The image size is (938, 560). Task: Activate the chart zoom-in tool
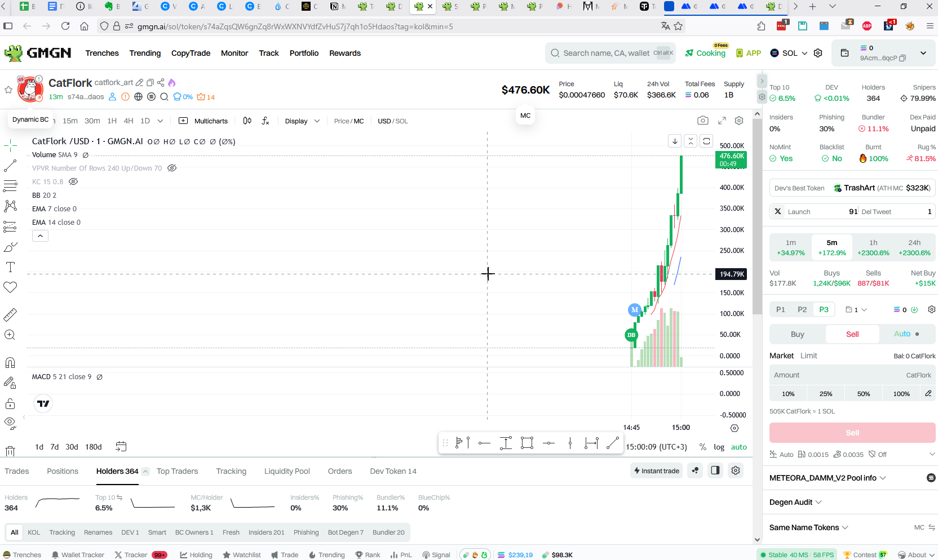click(x=10, y=335)
